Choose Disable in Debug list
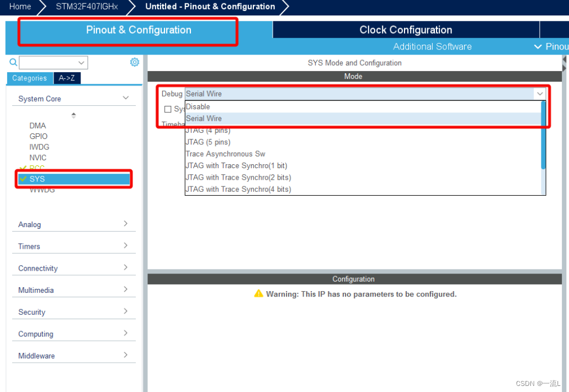 click(x=363, y=106)
